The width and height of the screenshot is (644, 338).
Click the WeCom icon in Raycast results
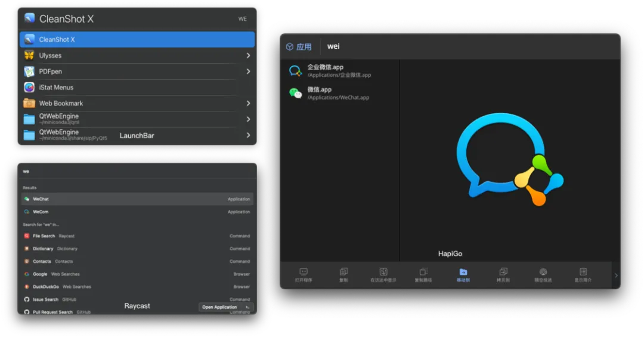coord(27,212)
